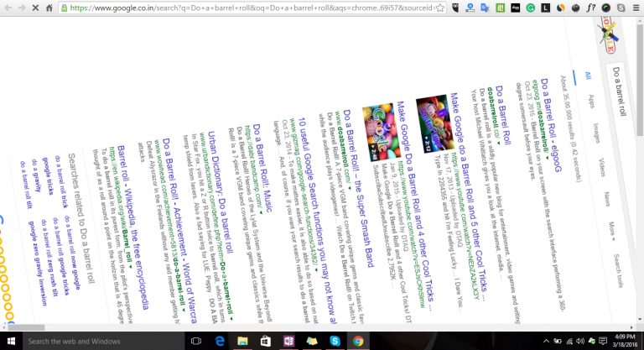Open the Chrome hamburger menu
Viewport: 644px width, 350px height.
click(x=636, y=8)
